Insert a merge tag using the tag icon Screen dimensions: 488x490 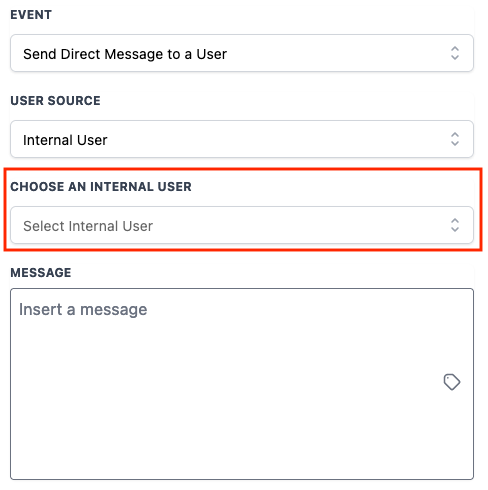point(451,382)
